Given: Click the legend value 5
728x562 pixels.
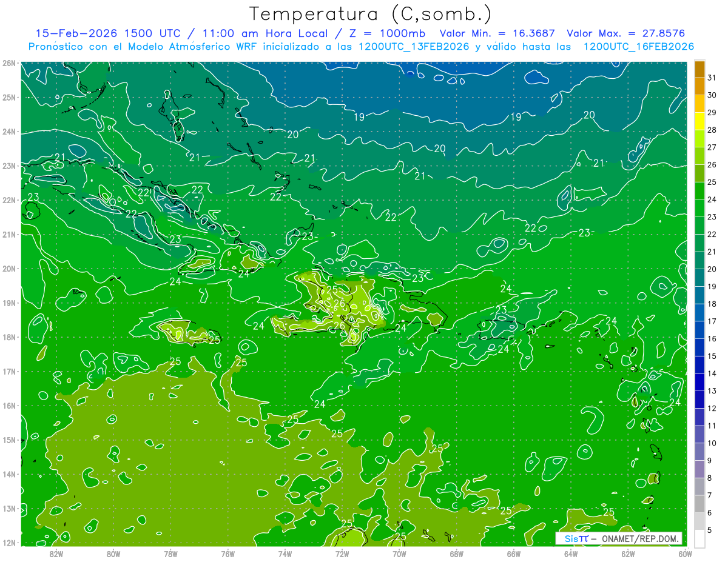Looking at the screenshot, I should (710, 530).
